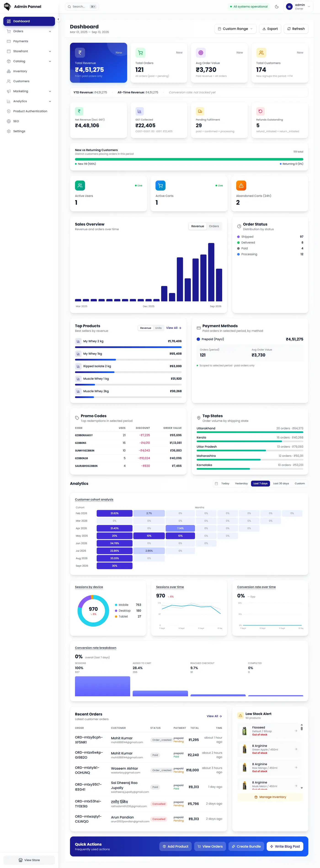This screenshot has height=868, width=320.
Task: Click the Order Status pie icon
Action: 239,226
